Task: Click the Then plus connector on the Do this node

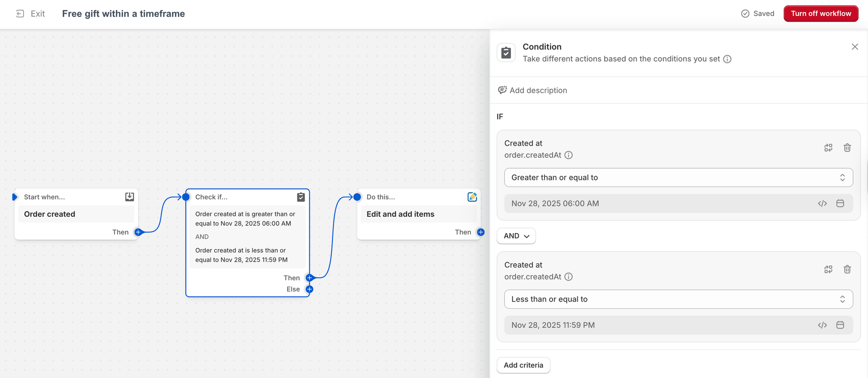Action: click(480, 232)
